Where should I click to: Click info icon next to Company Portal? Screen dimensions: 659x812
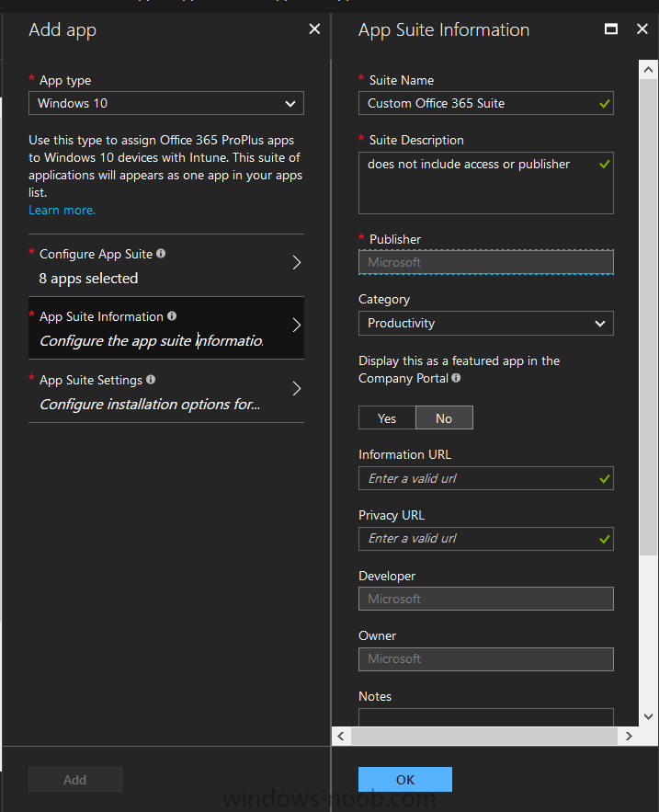click(x=456, y=378)
